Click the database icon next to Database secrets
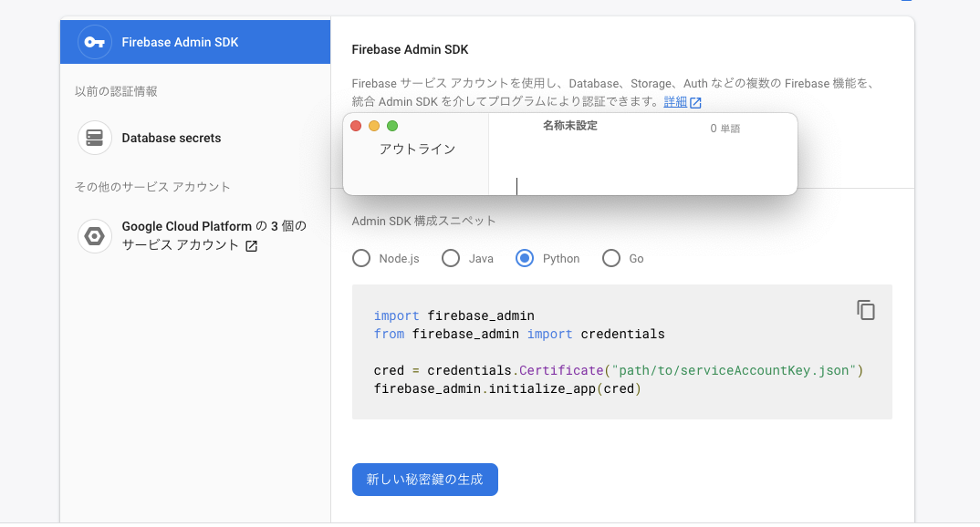This screenshot has height=527, width=980. [94, 138]
